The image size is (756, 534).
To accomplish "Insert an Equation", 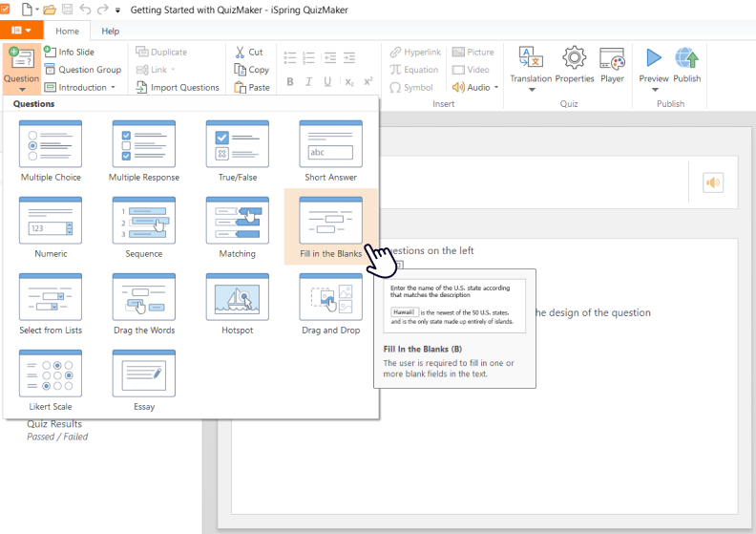I will coord(414,70).
